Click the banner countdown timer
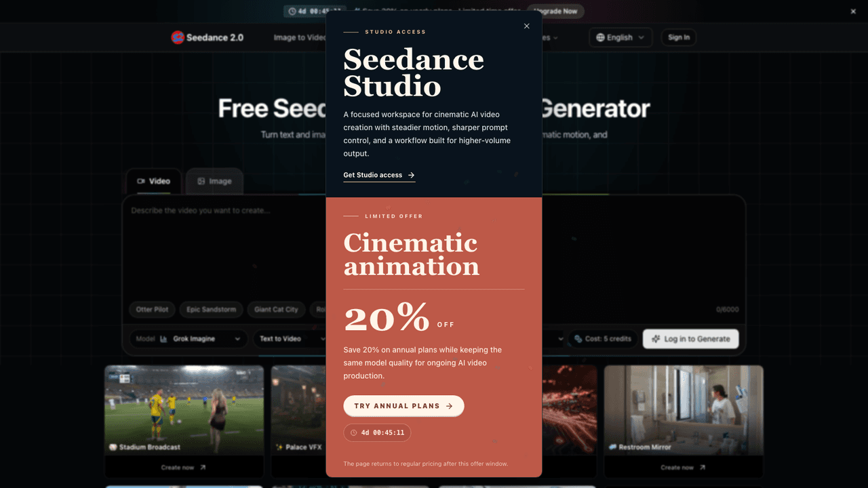The height and width of the screenshot is (488, 868). click(x=315, y=12)
